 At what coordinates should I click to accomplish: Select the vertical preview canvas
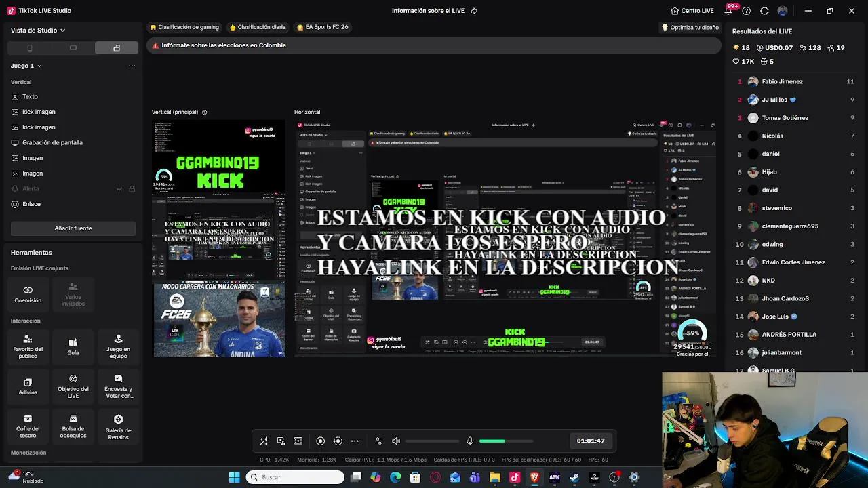(220, 239)
